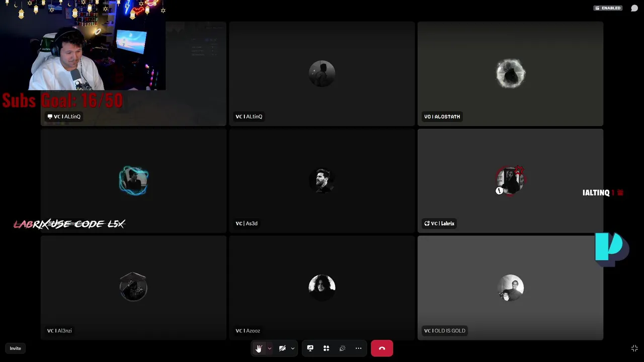Click the Labrix avatar with red frame
This screenshot has width=644, height=362.
pyautogui.click(x=510, y=180)
